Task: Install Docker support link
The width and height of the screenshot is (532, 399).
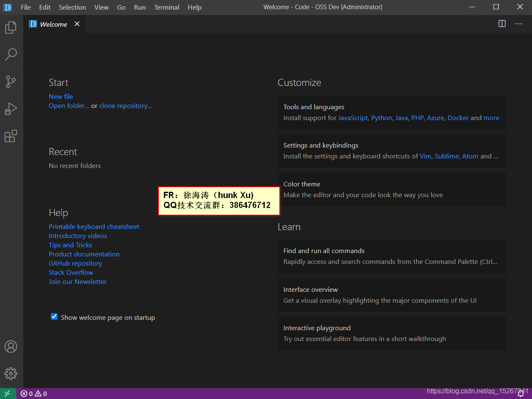Action: [x=458, y=118]
